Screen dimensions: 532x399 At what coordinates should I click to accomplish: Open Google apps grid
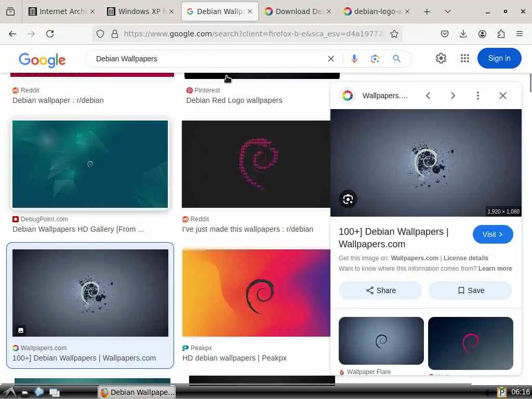point(465,58)
